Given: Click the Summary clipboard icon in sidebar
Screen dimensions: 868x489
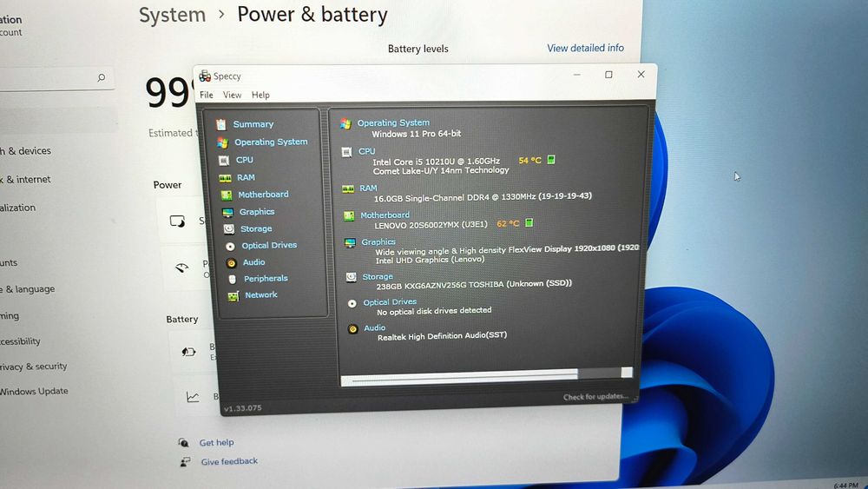Looking at the screenshot, I should click(x=220, y=124).
